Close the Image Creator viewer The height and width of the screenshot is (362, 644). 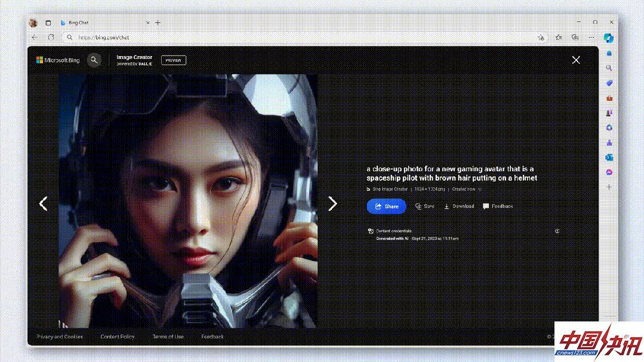(x=576, y=60)
